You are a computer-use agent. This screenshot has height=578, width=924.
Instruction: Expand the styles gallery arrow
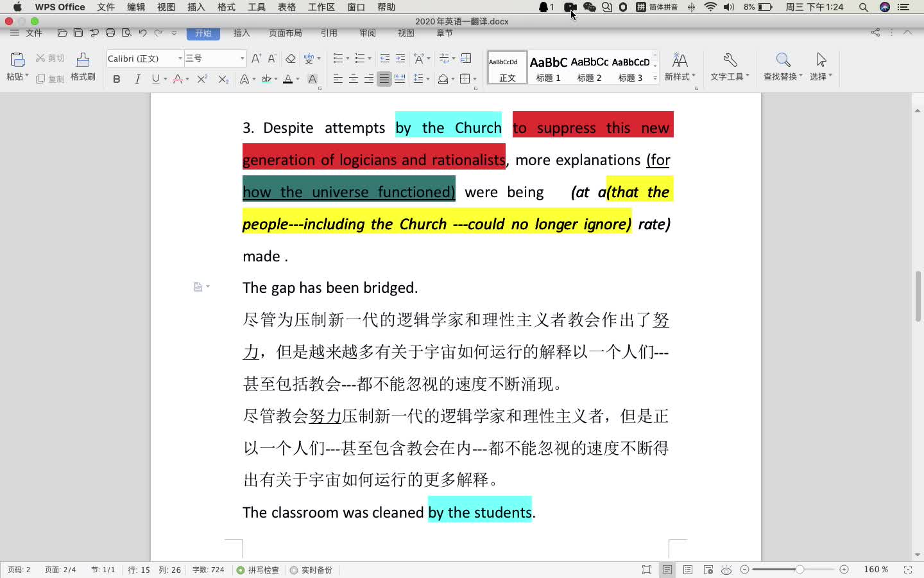[655, 78]
